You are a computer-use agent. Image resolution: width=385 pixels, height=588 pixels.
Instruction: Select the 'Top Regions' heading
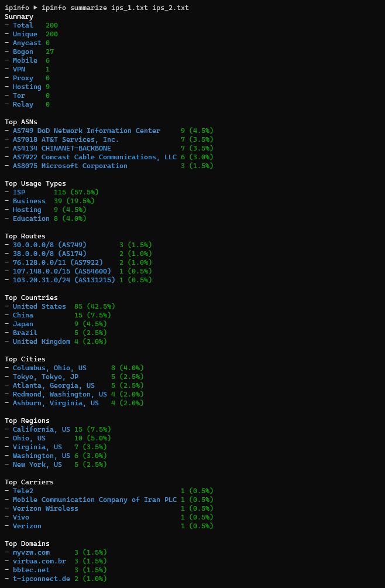point(27,421)
